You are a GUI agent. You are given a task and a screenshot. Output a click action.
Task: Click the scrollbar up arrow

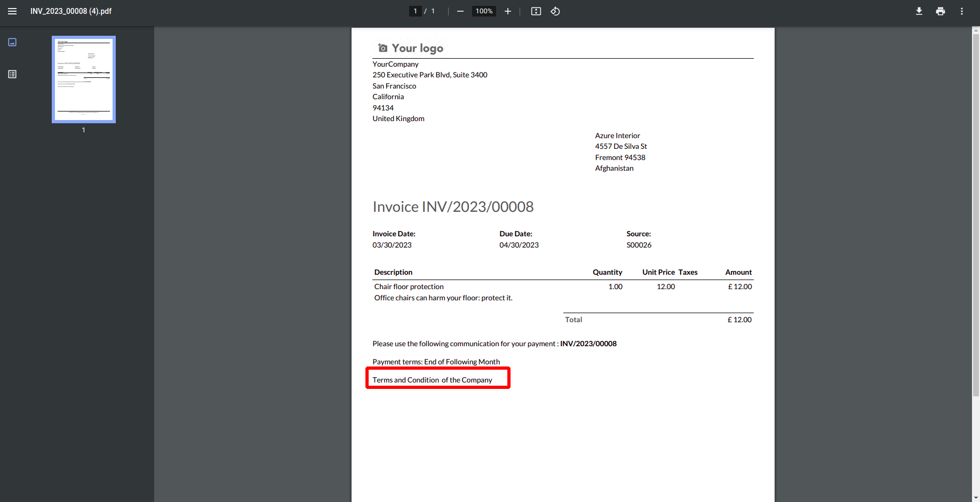pos(976,30)
